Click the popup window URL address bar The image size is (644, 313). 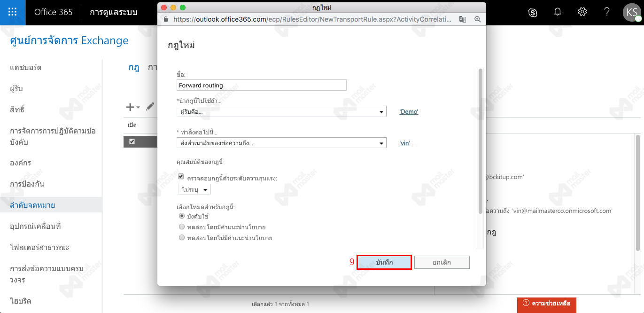point(312,20)
